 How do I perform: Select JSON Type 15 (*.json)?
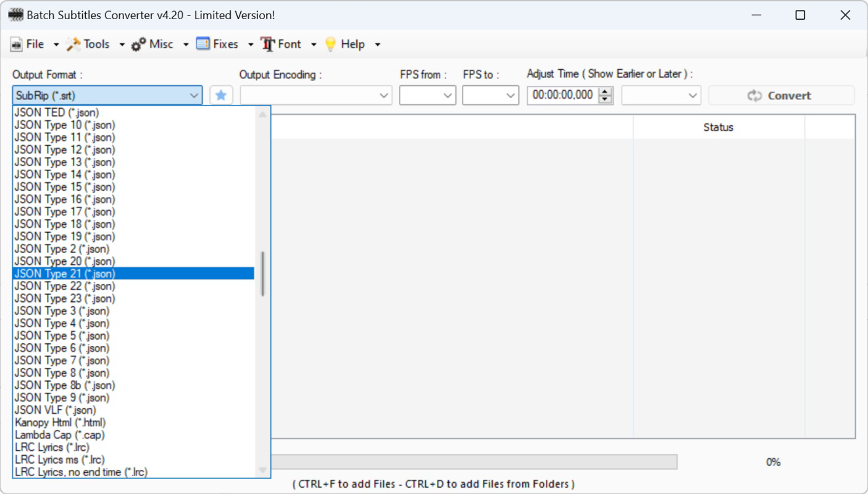click(133, 186)
